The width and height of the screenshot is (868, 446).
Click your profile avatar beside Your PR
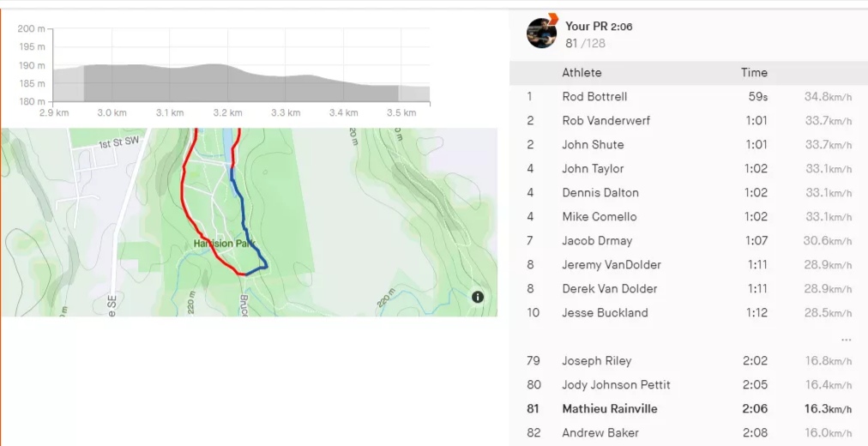[541, 33]
